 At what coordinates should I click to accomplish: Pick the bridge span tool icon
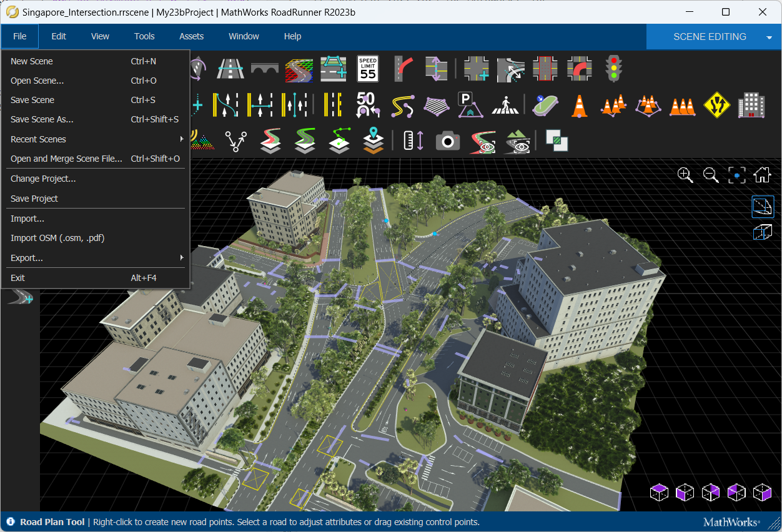tap(264, 69)
